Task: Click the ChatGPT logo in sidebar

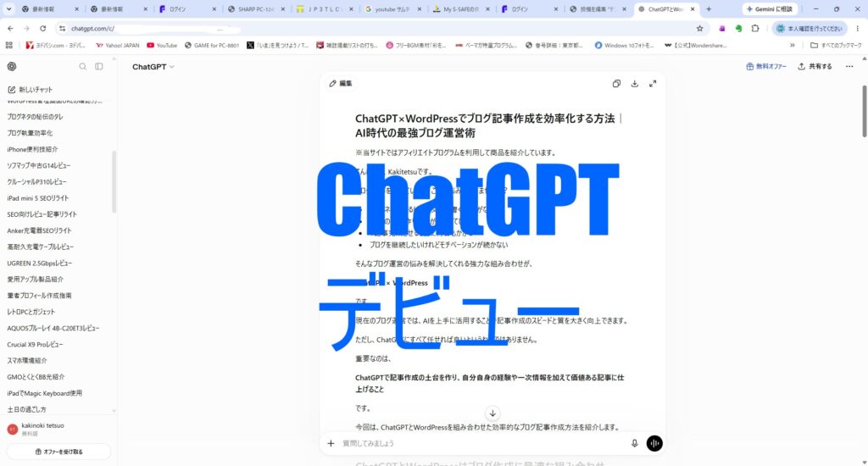Action: point(12,66)
